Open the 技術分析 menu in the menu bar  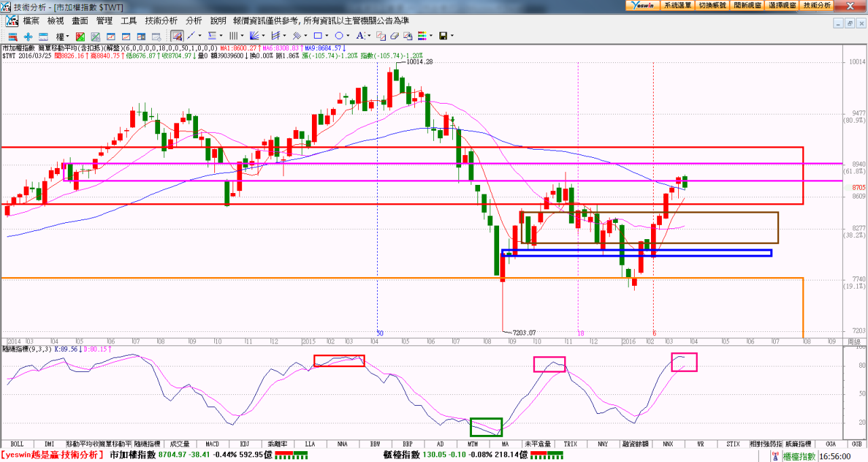(x=161, y=21)
